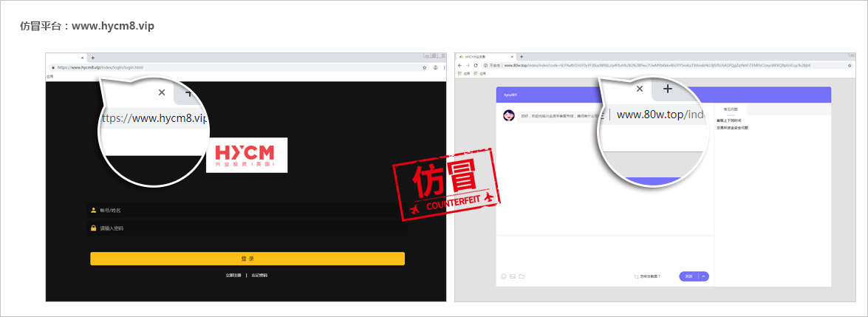The height and width of the screenshot is (317, 868).
Task: Open the 怎样发截图? help link
Action: (x=648, y=276)
